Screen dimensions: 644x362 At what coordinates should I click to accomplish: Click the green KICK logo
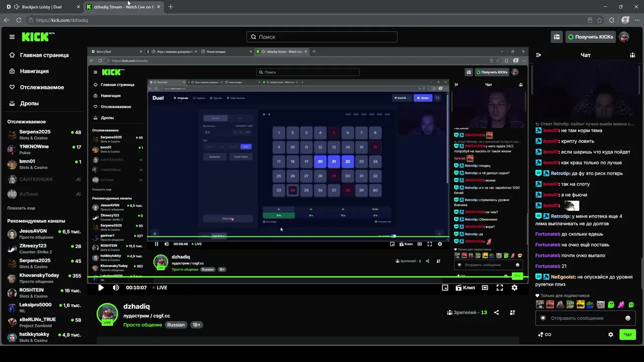tap(38, 37)
